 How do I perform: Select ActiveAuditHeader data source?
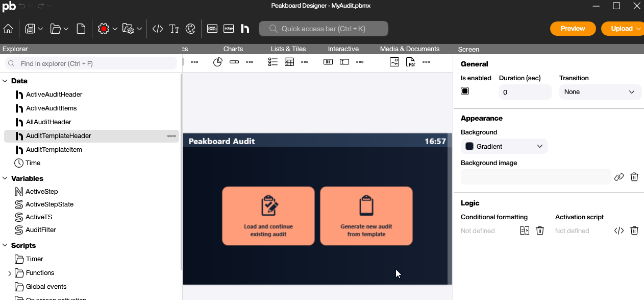click(x=54, y=95)
